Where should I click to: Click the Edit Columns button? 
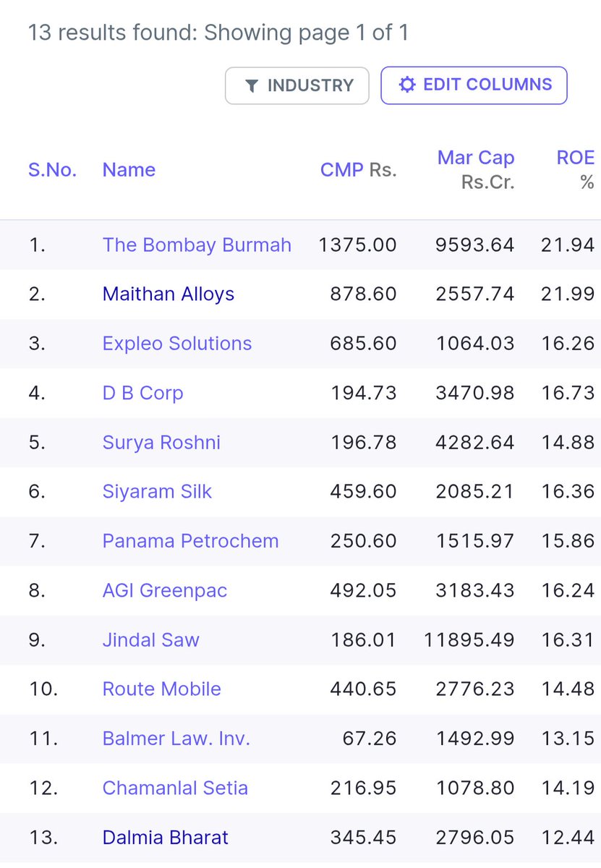474,85
